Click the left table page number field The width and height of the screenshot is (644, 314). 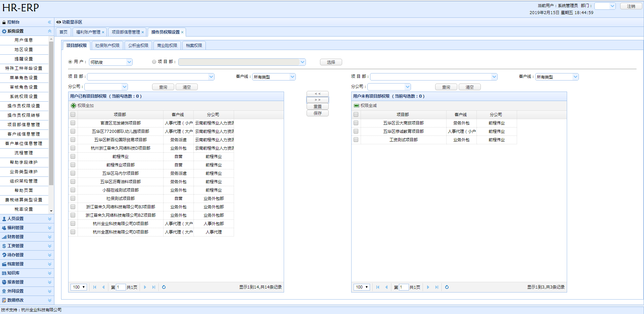tap(121, 287)
